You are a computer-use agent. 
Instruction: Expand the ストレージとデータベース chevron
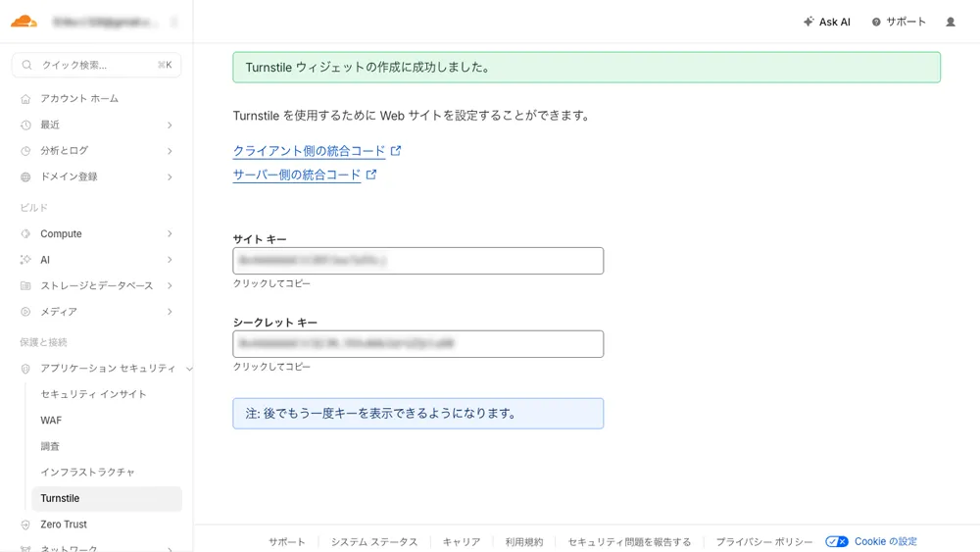click(170, 285)
